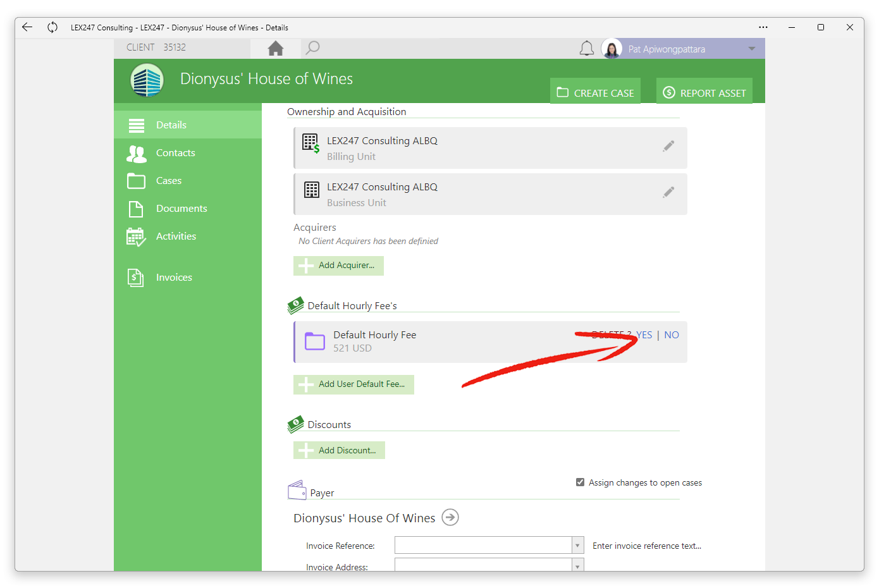This screenshot has height=588, width=879.
Task: Click the Cases folder icon in sidebar
Action: (x=136, y=181)
